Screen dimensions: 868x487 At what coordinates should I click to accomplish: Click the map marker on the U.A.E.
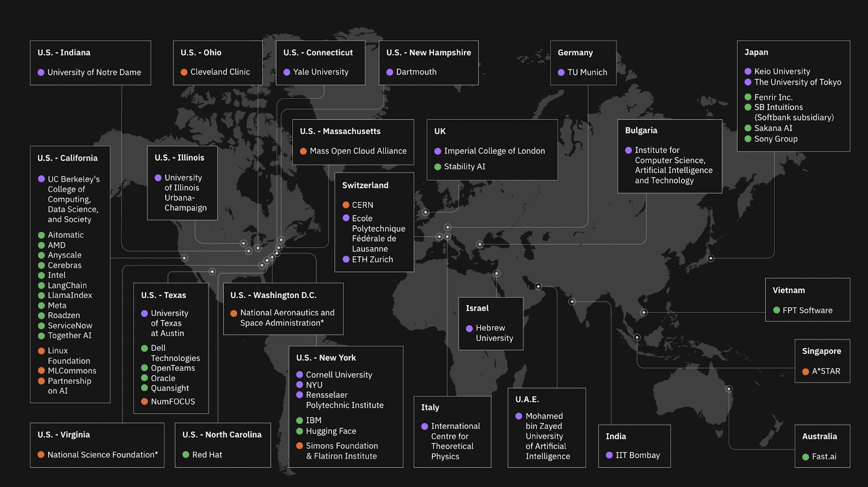pyautogui.click(x=538, y=286)
